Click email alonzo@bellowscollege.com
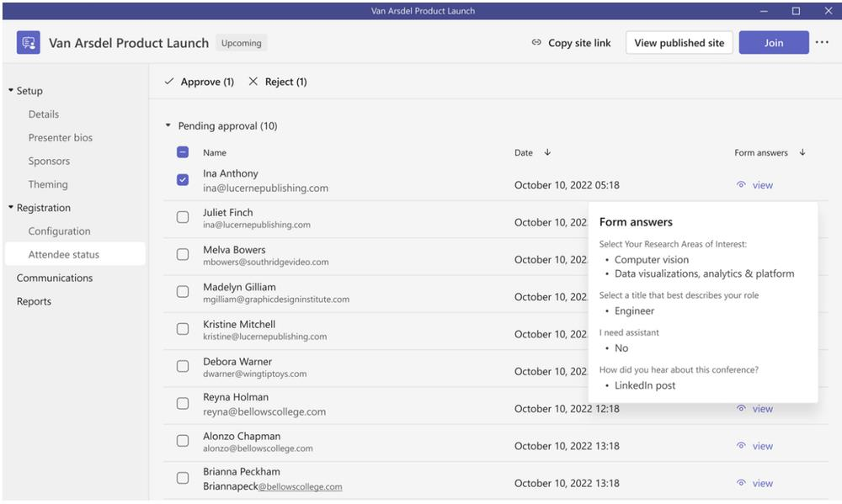The width and height of the screenshot is (842, 504). 258,448
